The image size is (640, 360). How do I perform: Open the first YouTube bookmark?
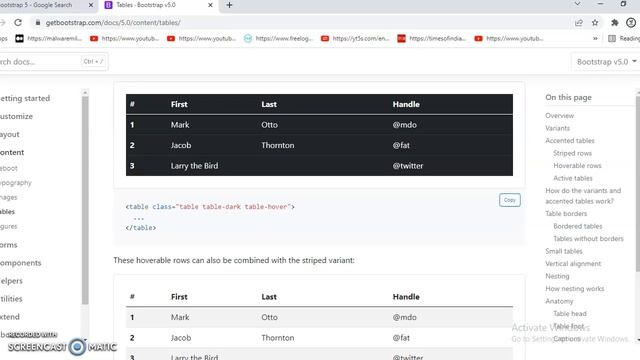[x=124, y=38]
